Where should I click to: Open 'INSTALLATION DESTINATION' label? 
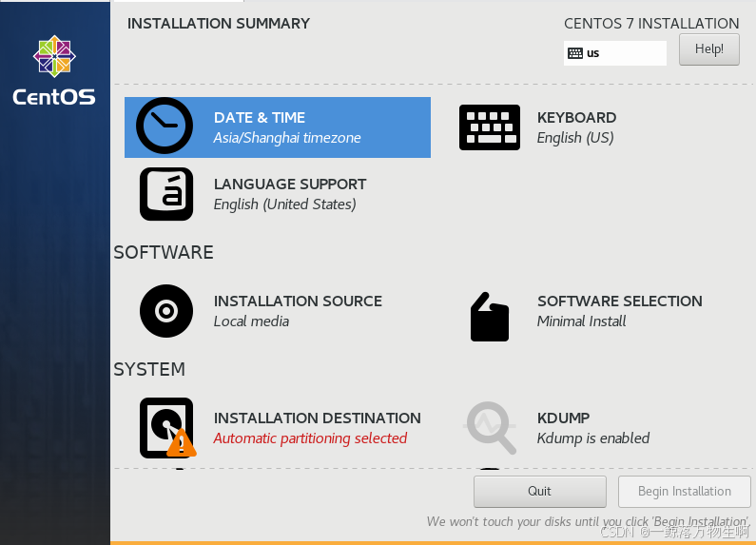coord(318,418)
